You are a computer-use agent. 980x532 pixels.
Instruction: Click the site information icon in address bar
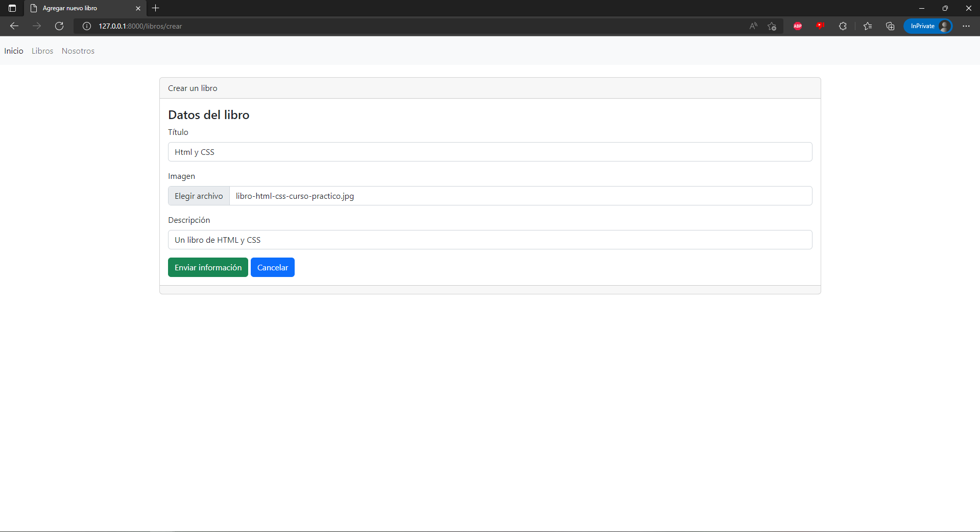86,26
